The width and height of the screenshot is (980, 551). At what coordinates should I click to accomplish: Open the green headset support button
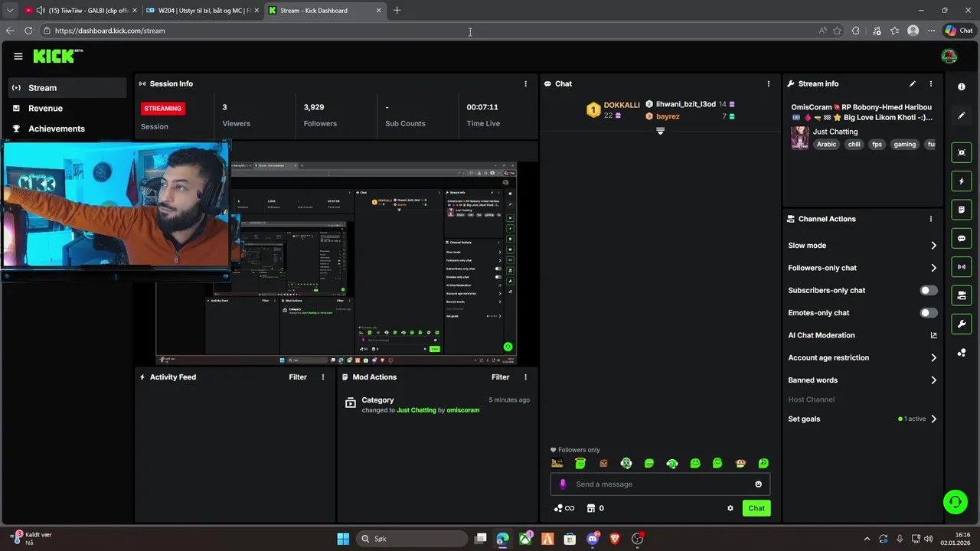point(955,502)
